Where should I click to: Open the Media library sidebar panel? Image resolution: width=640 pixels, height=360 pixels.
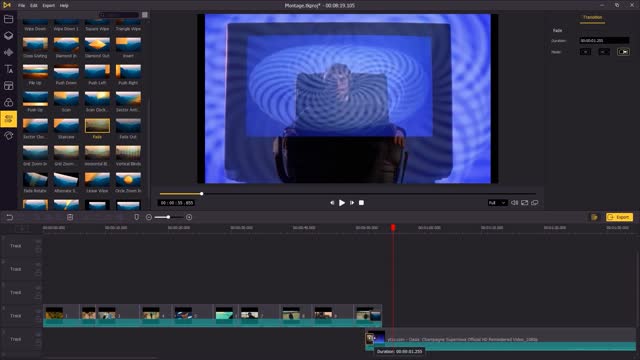(8, 19)
